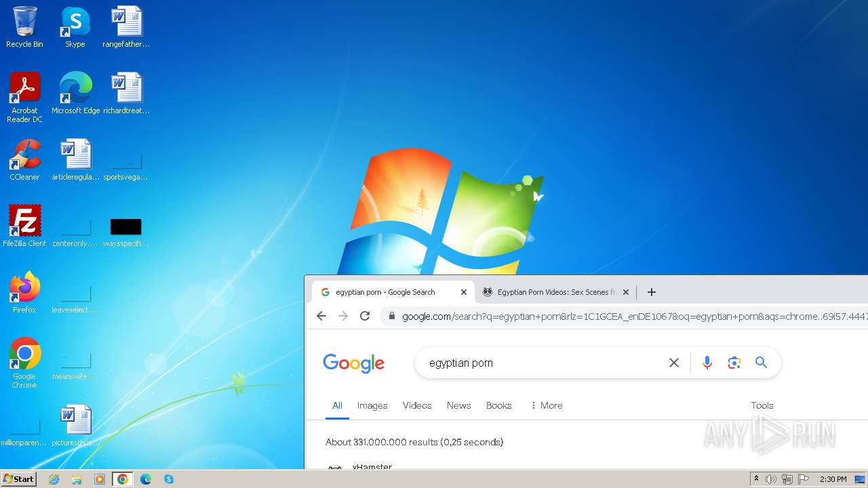Switch to Videos results

click(417, 405)
